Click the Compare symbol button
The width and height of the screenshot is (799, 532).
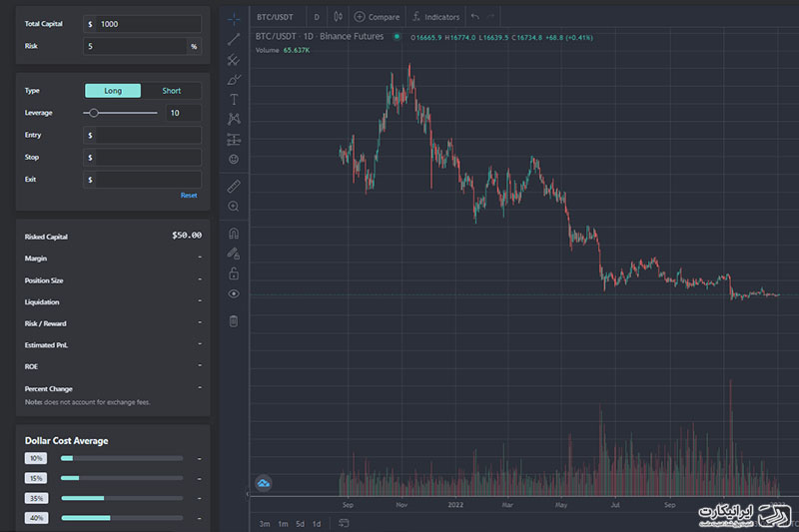(x=378, y=17)
